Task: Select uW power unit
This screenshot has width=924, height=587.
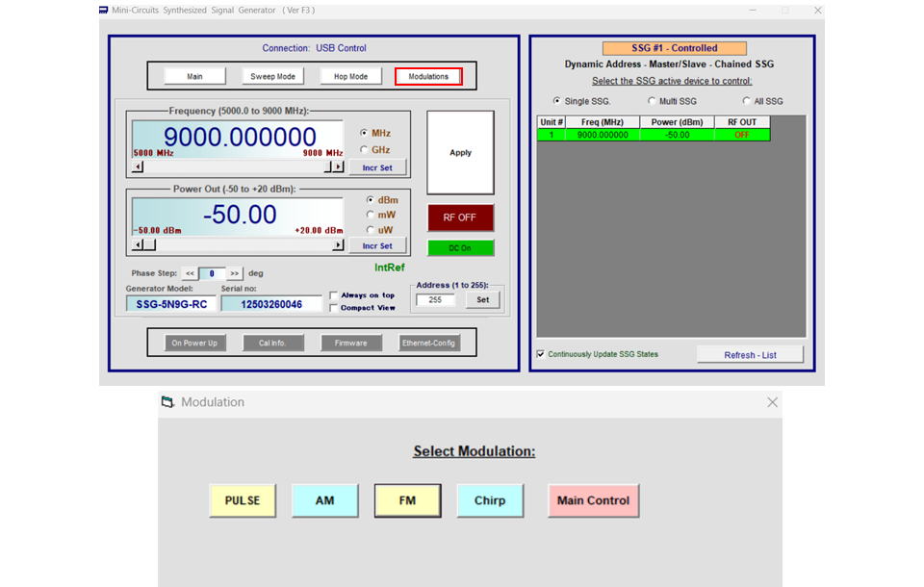Action: pos(370,230)
